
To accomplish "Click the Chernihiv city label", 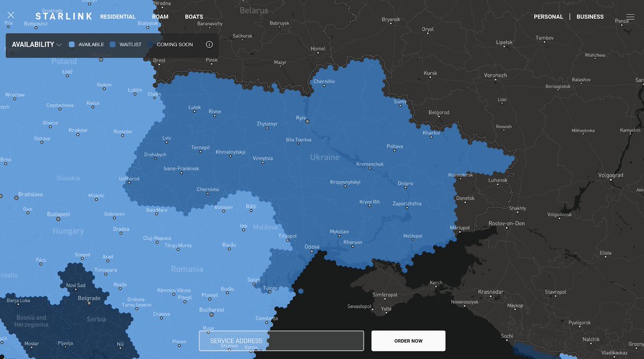I will (324, 81).
